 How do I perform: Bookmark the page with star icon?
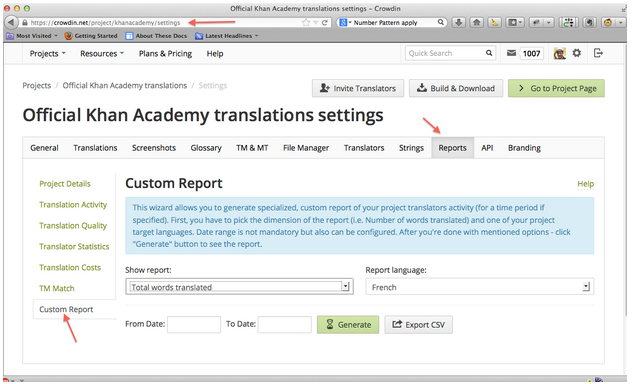306,23
